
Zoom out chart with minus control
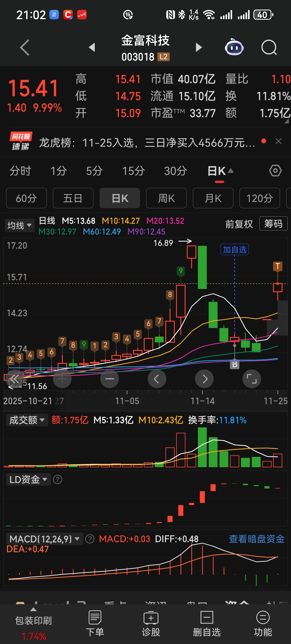click(110, 379)
